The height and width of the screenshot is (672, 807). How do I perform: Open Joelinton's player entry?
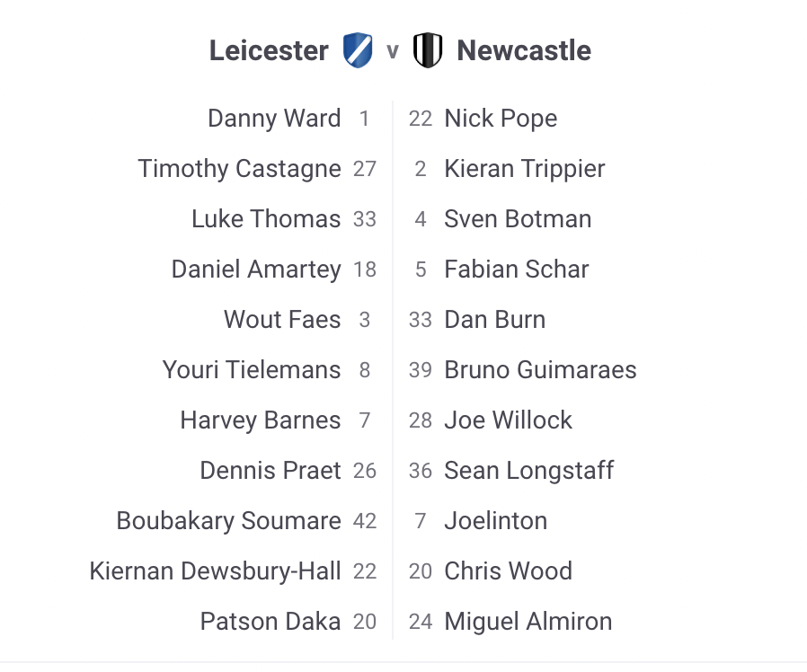[495, 521]
